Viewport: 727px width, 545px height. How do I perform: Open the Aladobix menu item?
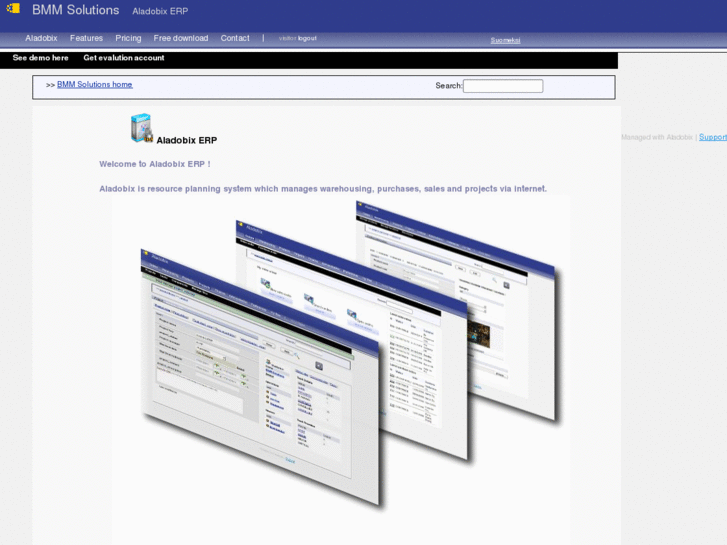(41, 38)
